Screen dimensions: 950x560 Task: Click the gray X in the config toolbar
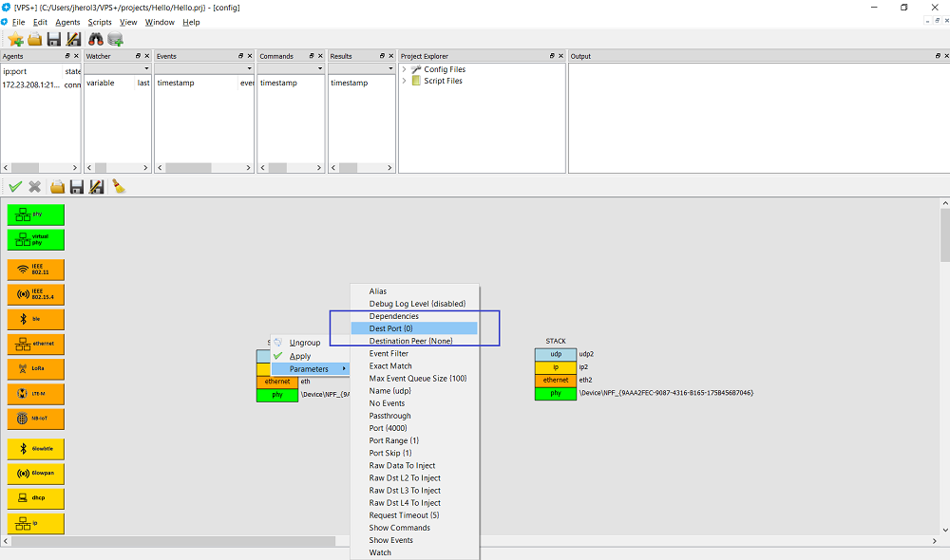click(x=35, y=187)
